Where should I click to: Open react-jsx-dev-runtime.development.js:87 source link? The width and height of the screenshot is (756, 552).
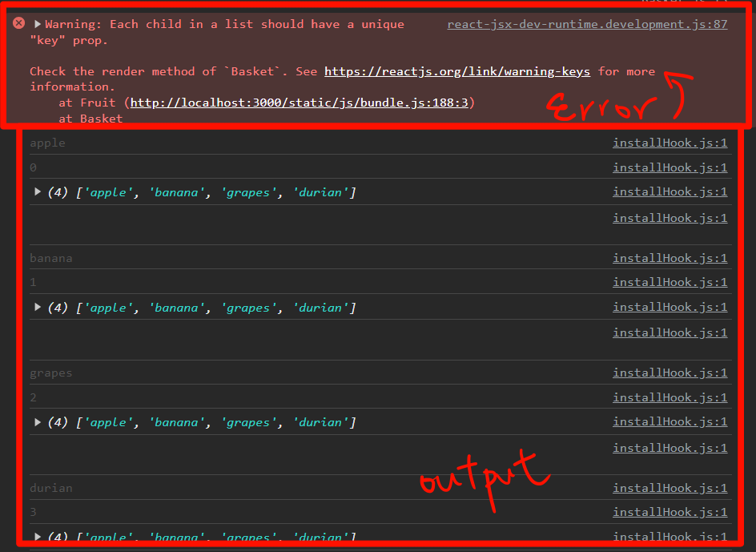coord(587,24)
